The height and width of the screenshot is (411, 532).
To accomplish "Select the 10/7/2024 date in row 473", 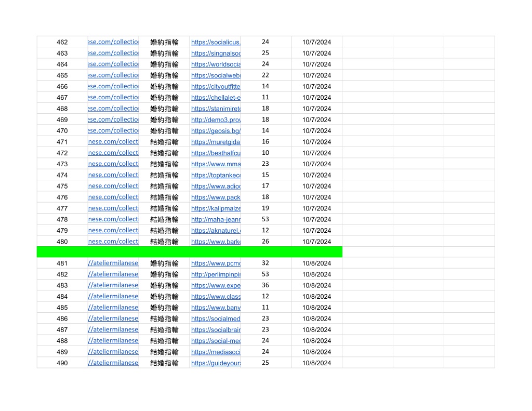I will [x=316, y=164].
